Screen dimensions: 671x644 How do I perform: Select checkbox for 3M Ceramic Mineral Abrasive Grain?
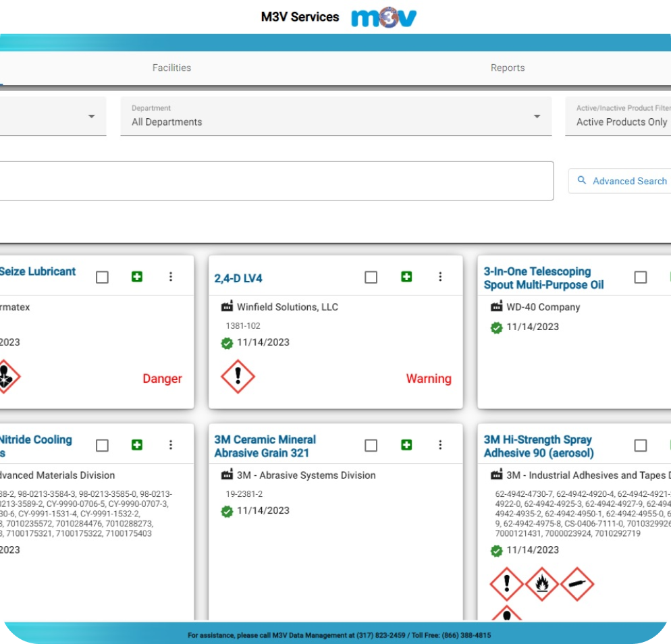pos(371,446)
